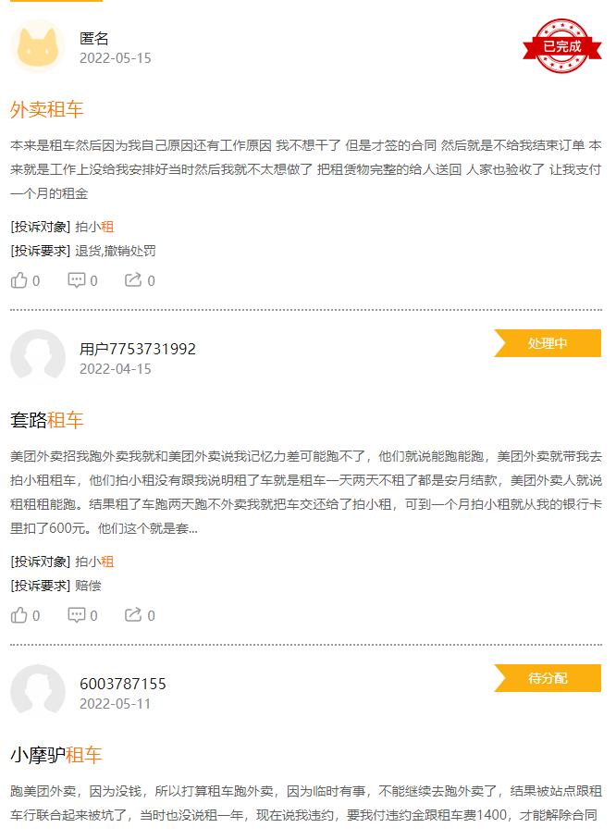Image resolution: width=616 pixels, height=840 pixels.
Task: Open the 小摩驴租车 complaint title
Action: click(x=54, y=756)
